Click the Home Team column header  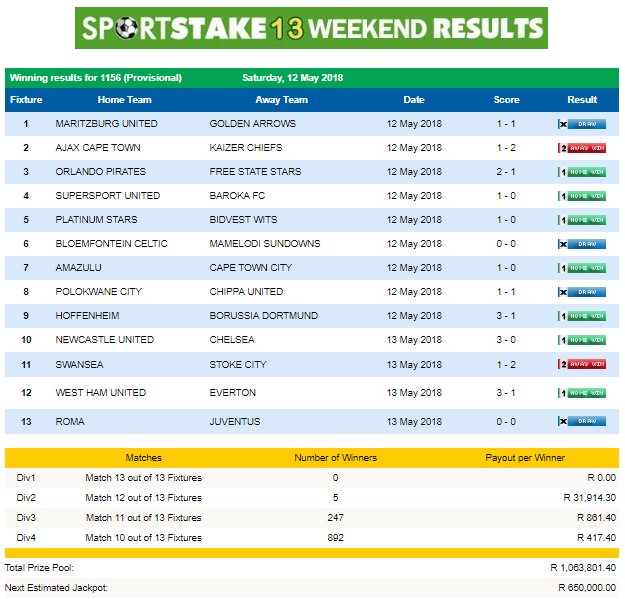click(x=124, y=100)
